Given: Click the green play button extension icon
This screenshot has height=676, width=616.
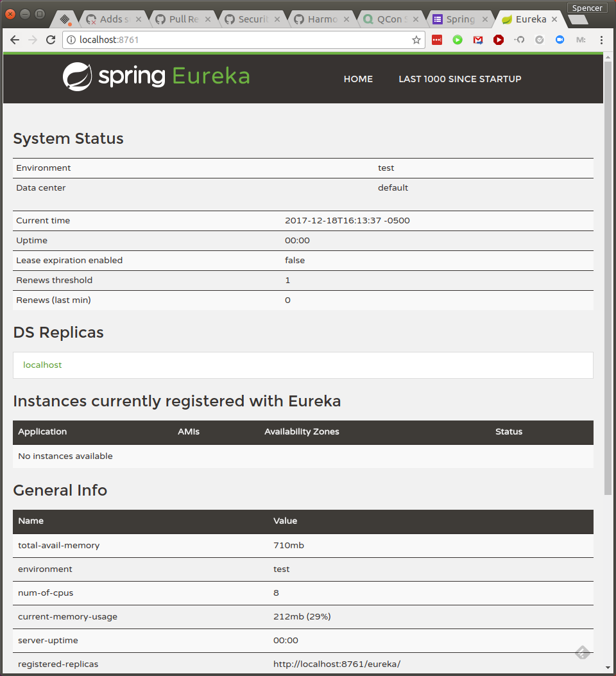Looking at the screenshot, I should (458, 40).
